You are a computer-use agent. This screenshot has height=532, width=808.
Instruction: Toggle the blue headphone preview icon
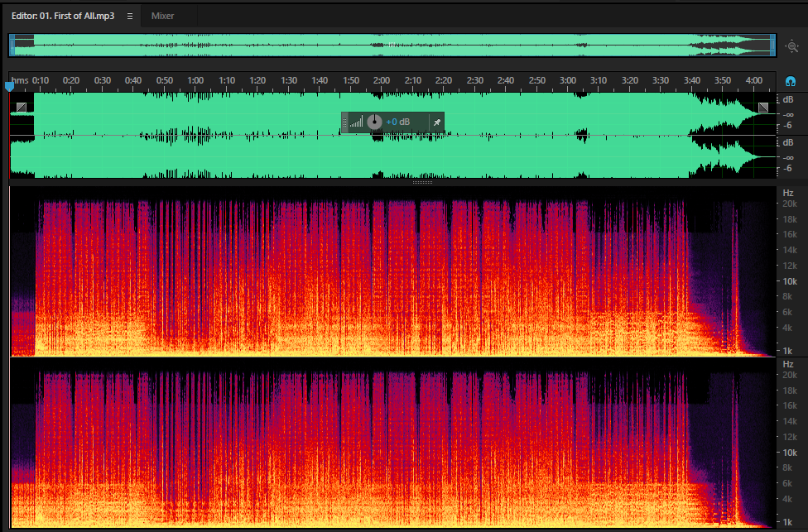point(791,81)
